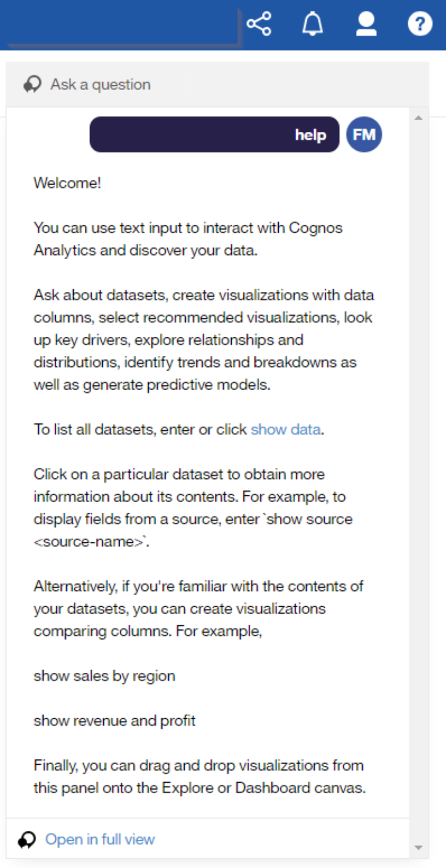
Task: Open the help question mark icon
Action: point(420,24)
